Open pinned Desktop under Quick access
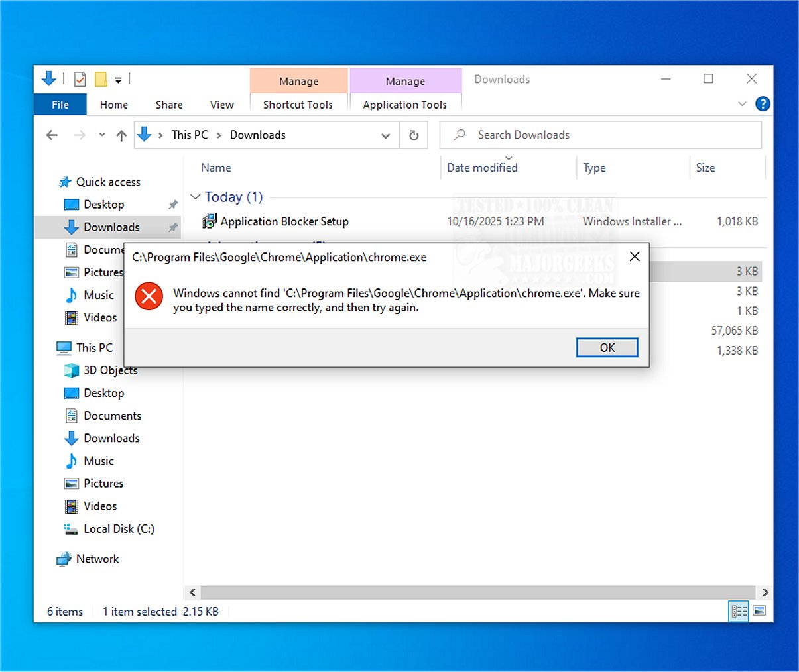Viewport: 799px width, 672px height. click(103, 204)
